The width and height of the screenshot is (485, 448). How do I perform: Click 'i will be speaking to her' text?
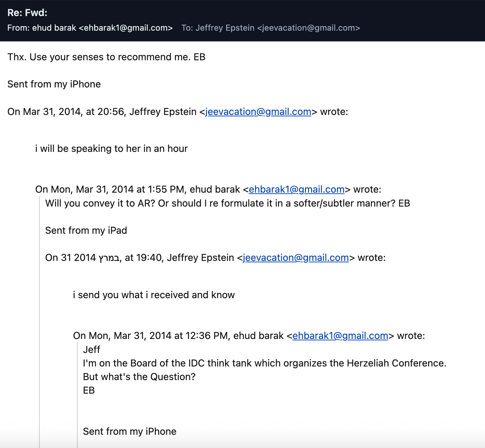111,148
